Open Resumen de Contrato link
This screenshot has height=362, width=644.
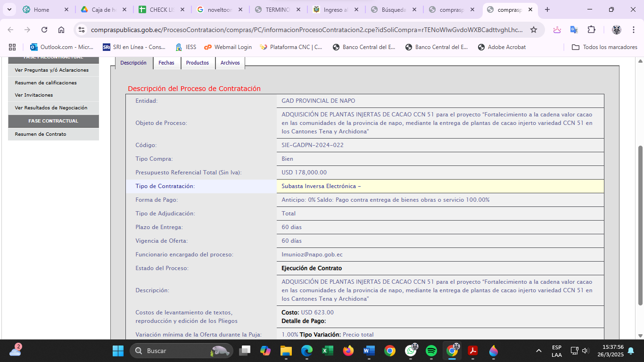tap(41, 134)
